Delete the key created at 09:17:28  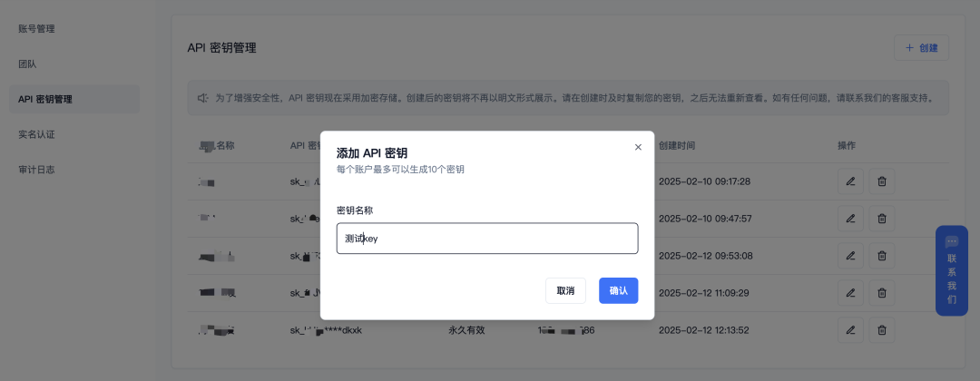(882, 181)
